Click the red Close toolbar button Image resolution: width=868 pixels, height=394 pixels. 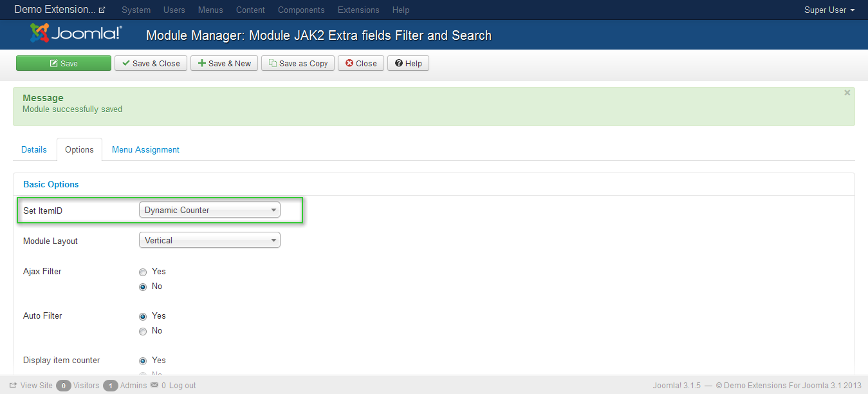361,63
